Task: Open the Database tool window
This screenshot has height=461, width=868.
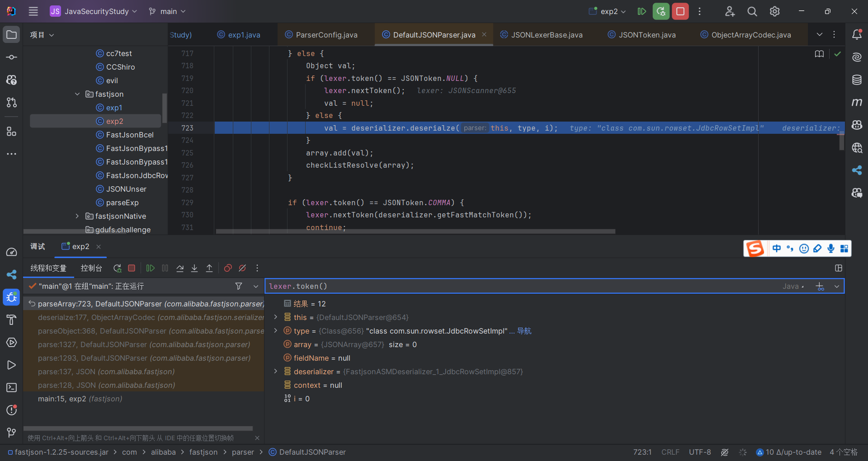Action: (857, 80)
